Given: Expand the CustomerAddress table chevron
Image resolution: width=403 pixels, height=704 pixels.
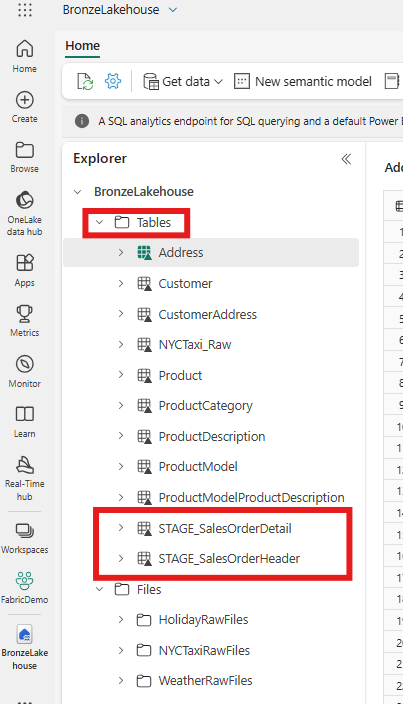Looking at the screenshot, I should (121, 314).
